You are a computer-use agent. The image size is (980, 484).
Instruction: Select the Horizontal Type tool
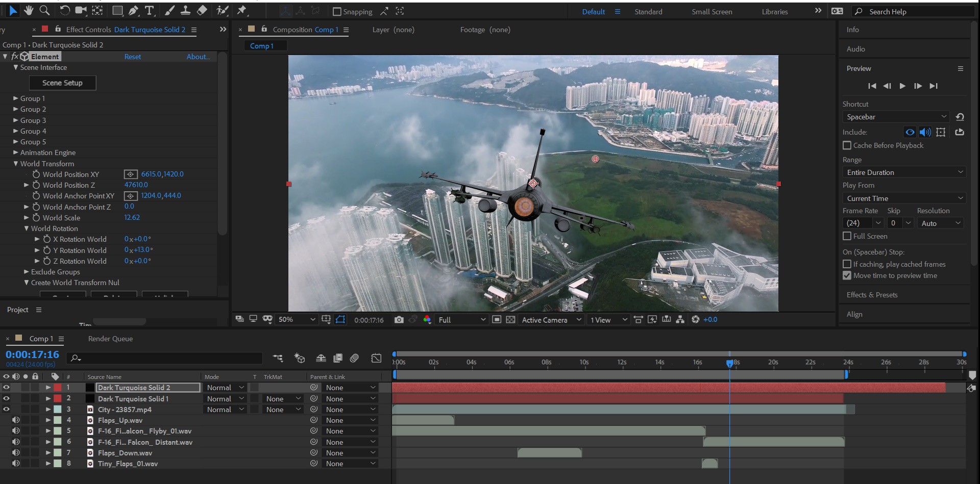(x=150, y=10)
